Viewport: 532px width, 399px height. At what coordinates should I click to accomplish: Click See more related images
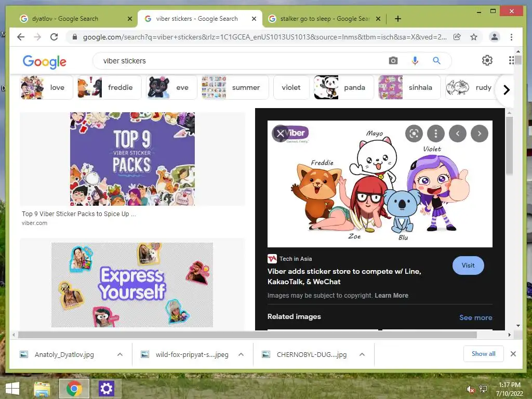475,317
